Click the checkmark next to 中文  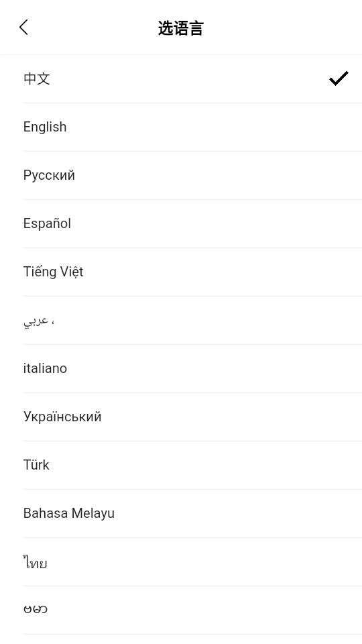coord(339,78)
